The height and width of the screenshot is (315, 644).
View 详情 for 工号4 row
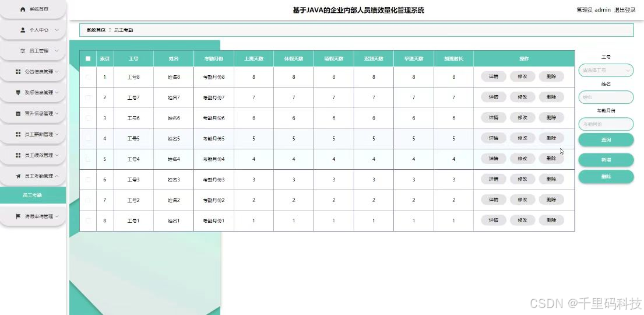tap(493, 158)
